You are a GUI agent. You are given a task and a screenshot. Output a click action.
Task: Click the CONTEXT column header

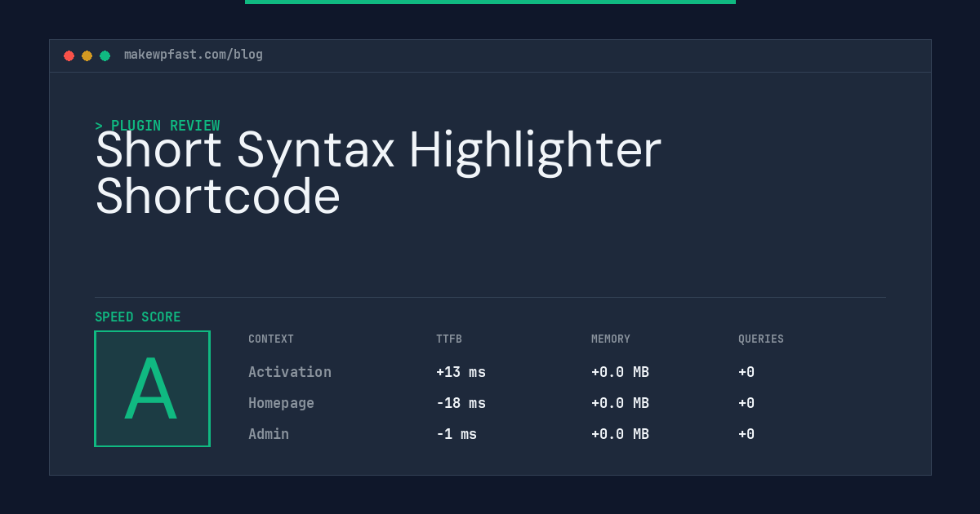coord(271,339)
